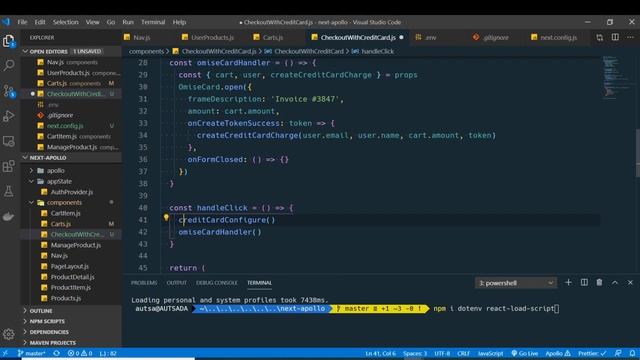Open notifications bell in status bar
Screen dimensions: 640x360
click(x=632, y=353)
